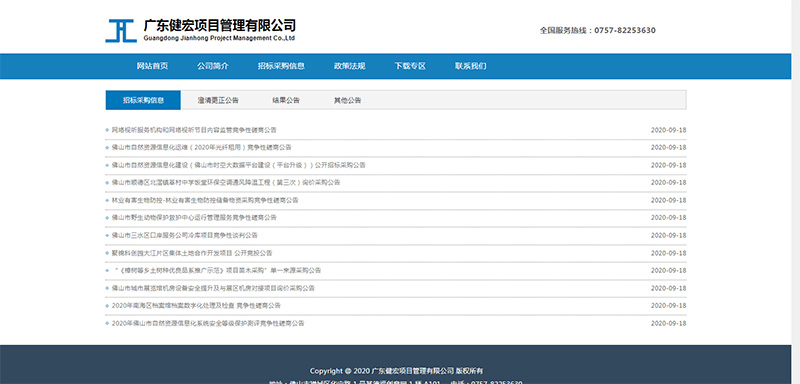This screenshot has height=384, width=800.
Task: Open the 野生动物保护救护中心 announcement link
Action: pyautogui.click(x=194, y=218)
